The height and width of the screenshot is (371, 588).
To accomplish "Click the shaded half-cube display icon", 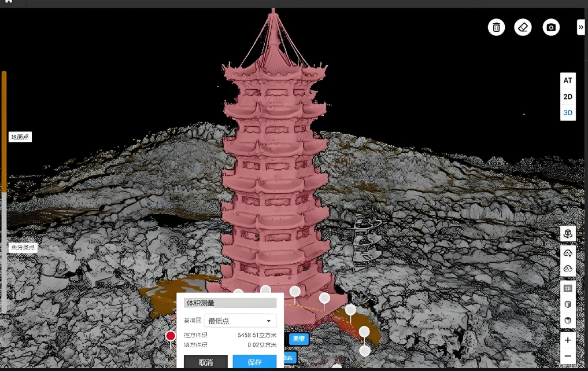I will 568,304.
